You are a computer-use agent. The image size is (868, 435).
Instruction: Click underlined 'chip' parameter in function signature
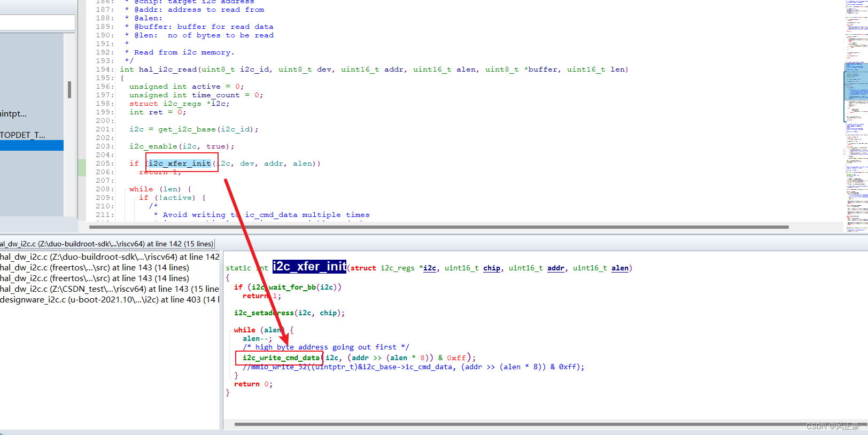(492, 268)
